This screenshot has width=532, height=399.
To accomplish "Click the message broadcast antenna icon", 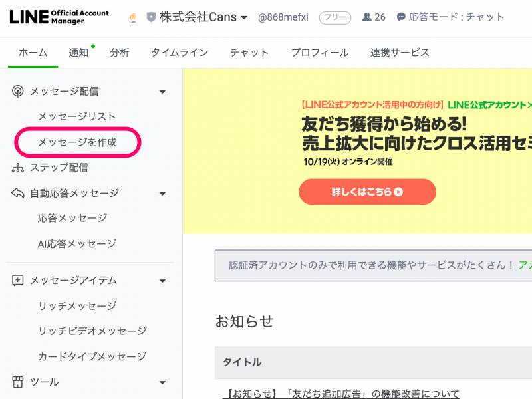I will (x=18, y=92).
